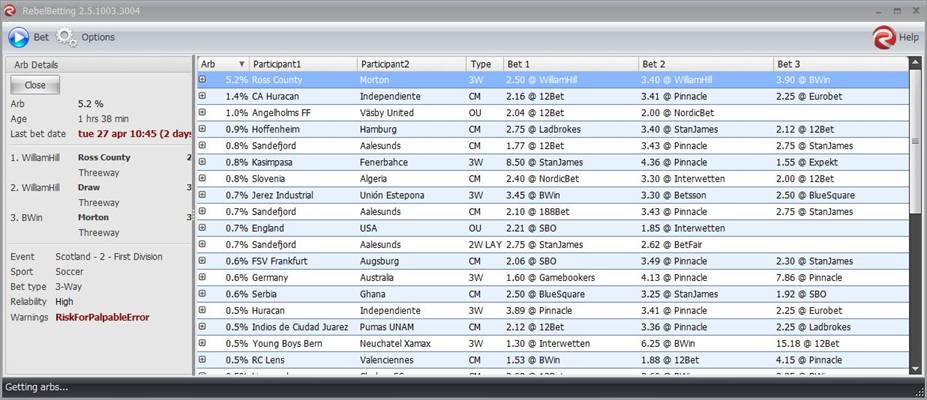Click the RebelBetting logo in title bar
This screenshot has height=400, width=927.
click(10, 10)
